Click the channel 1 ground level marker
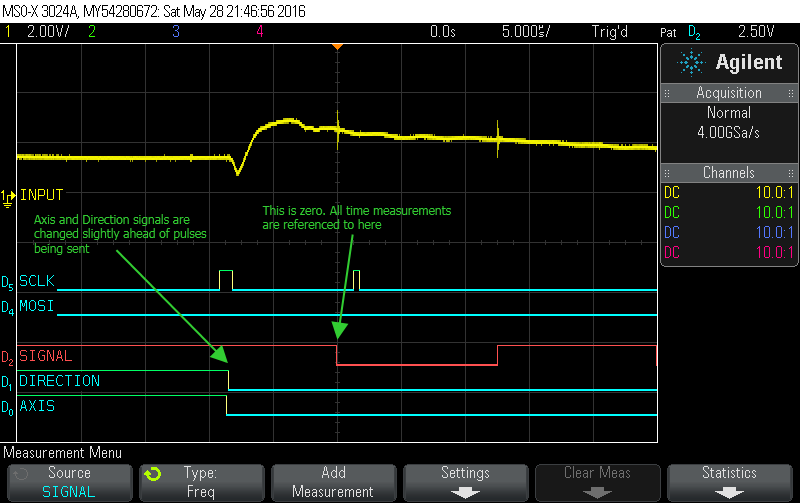Image resolution: width=800 pixels, height=503 pixels. point(10,194)
